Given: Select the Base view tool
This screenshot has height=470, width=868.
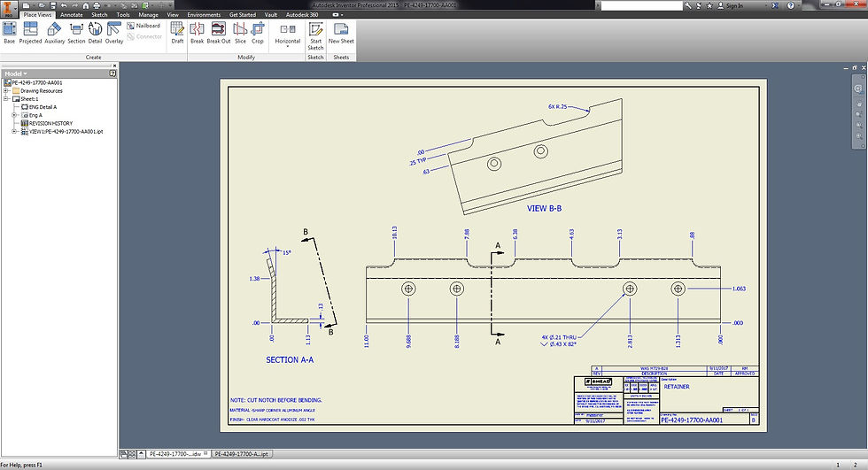Looking at the screenshot, I should click(9, 33).
